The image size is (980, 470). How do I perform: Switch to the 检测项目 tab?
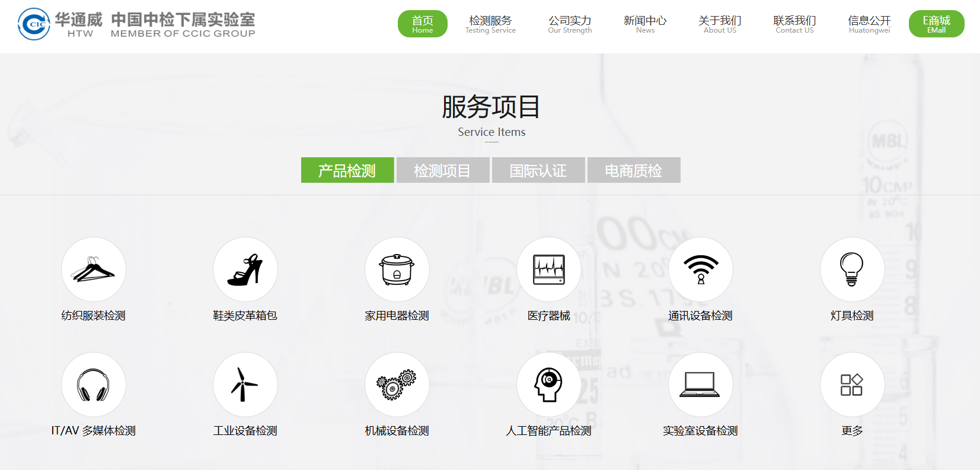pos(443,170)
